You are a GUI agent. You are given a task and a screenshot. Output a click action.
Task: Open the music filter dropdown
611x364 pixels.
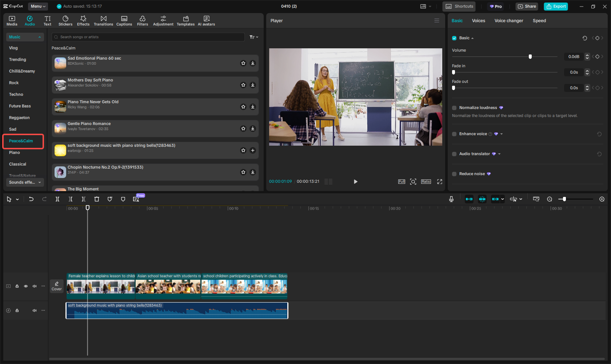pyautogui.click(x=253, y=37)
